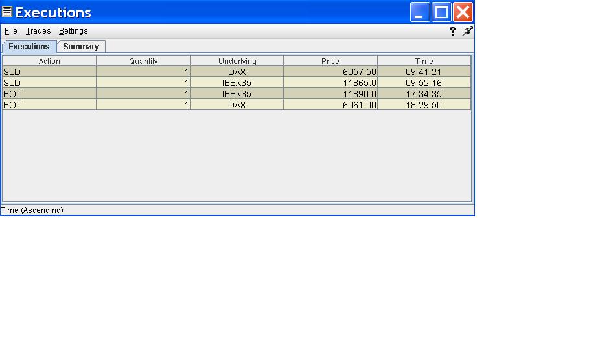Click the time 17:34:35 cell
The width and height of the screenshot is (613, 364).
(x=424, y=94)
